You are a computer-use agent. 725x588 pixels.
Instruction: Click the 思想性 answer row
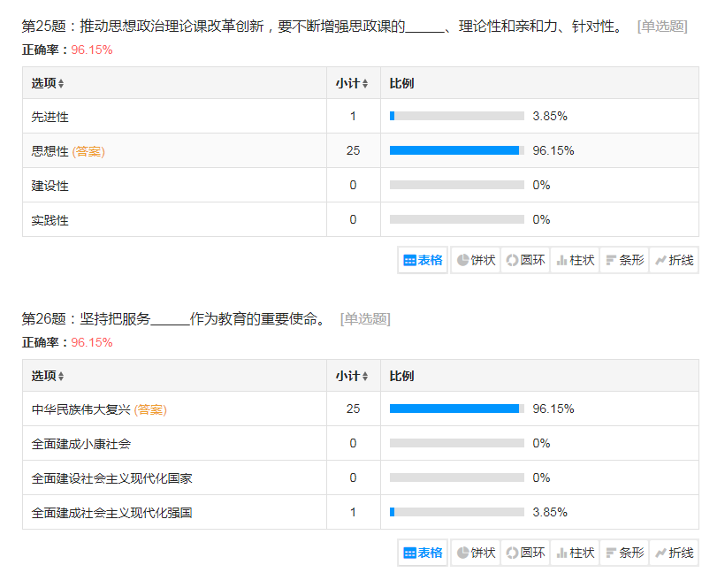click(50, 151)
